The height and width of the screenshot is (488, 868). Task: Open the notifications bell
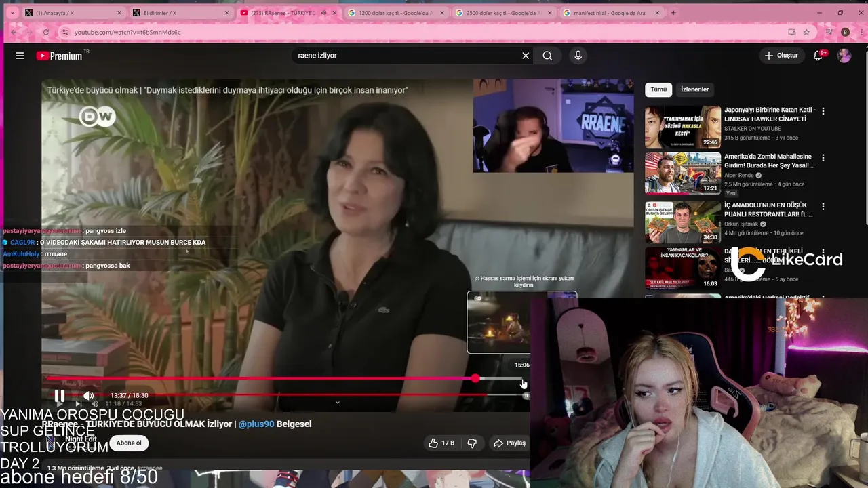point(818,56)
